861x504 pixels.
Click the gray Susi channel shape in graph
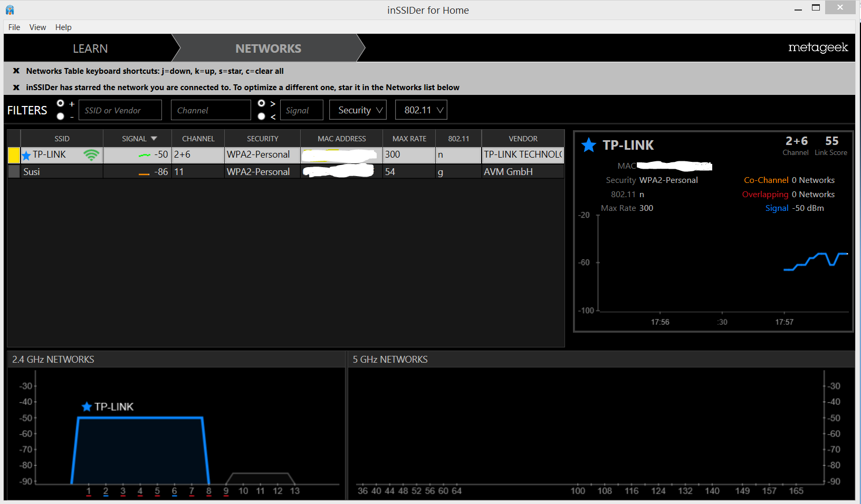pos(261,478)
